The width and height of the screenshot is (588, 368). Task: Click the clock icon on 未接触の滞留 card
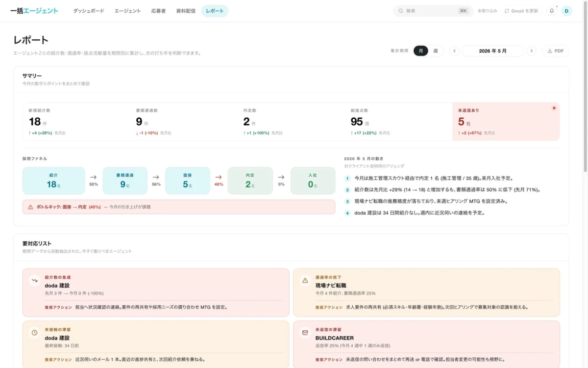click(35, 333)
